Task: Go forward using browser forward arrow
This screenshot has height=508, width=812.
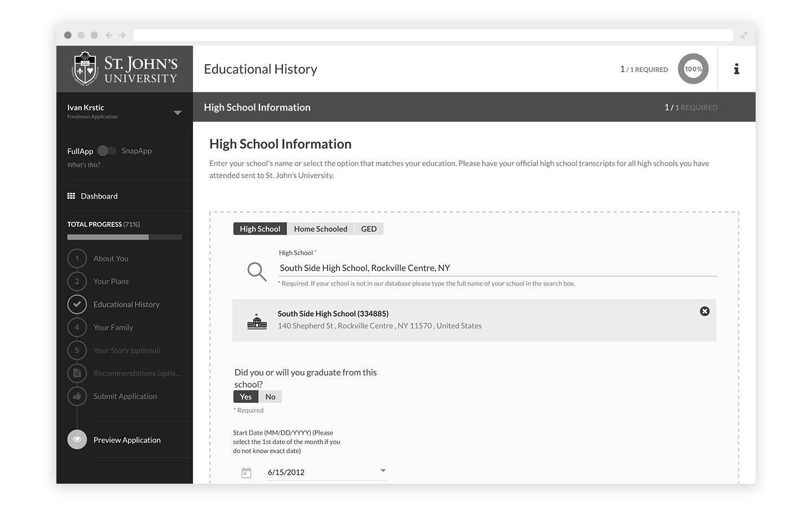Action: [122, 35]
